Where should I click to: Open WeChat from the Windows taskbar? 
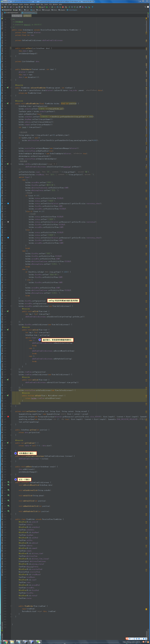point(39,642)
